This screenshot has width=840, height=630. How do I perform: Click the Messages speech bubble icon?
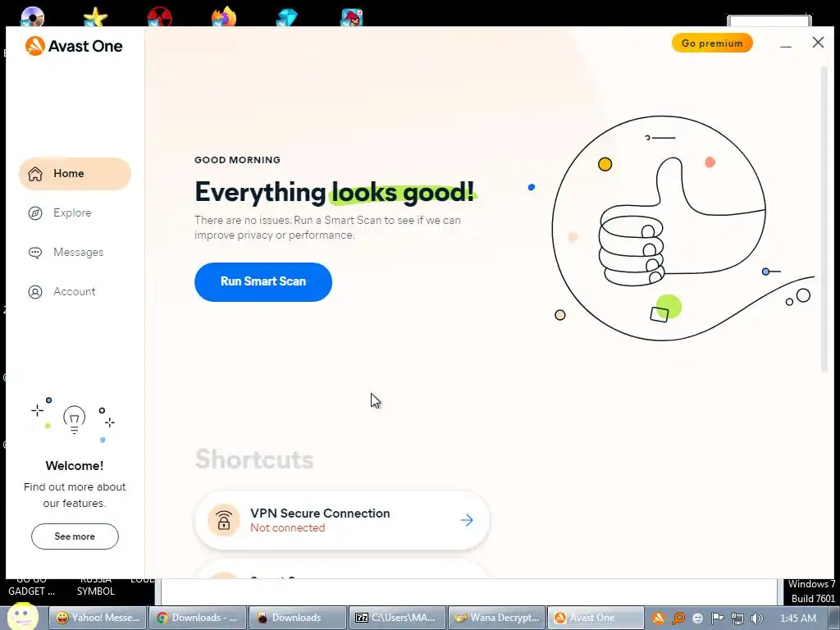[35, 253]
